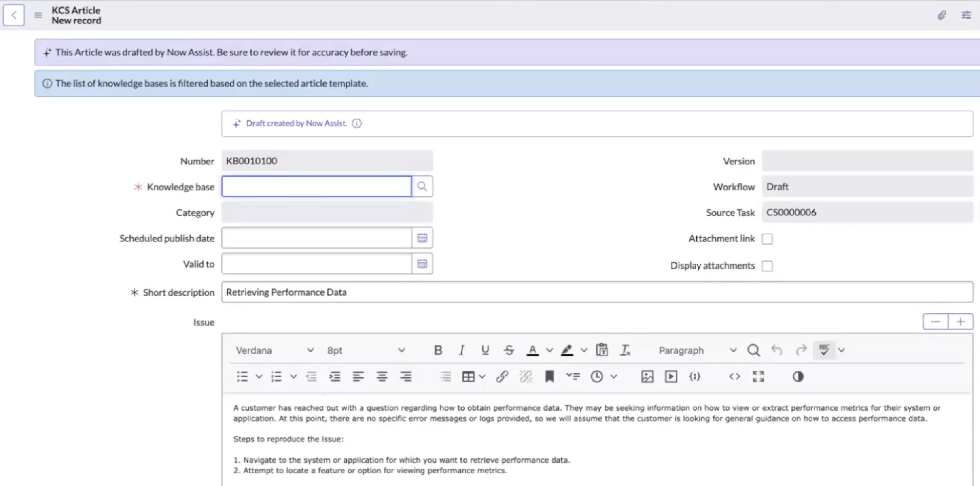Viewport: 980px width, 486px height.
Task: Click the Paste as text icon
Action: pos(602,350)
